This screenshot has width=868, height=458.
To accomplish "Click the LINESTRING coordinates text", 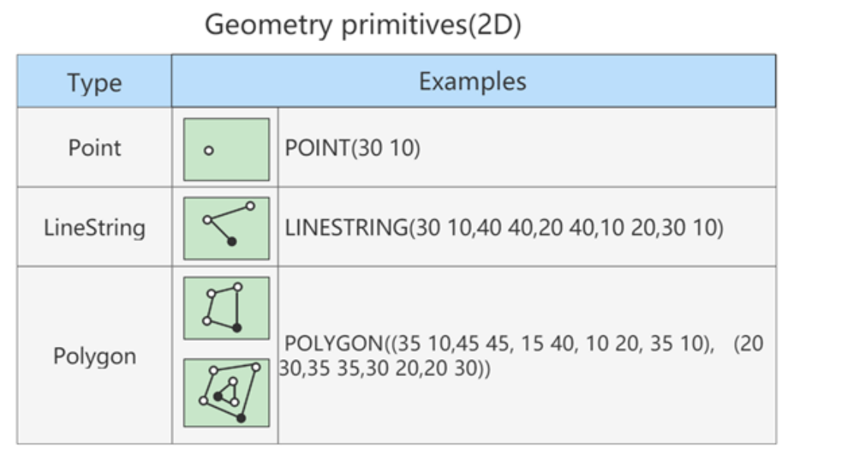I will [x=504, y=227].
